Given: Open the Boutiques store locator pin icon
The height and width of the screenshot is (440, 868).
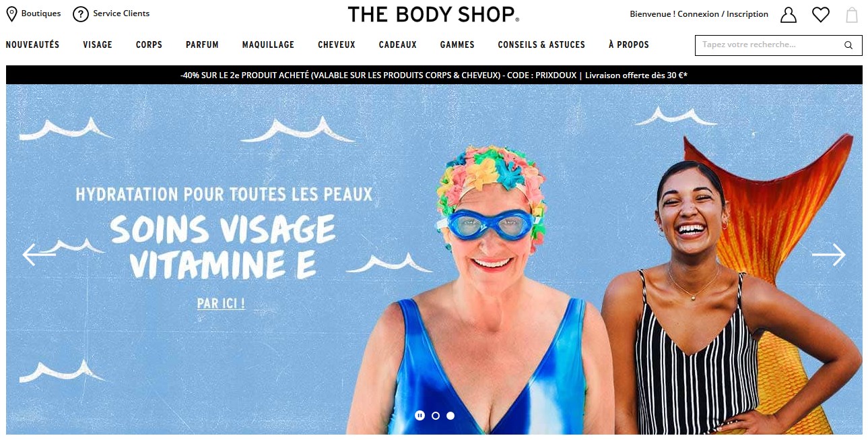Looking at the screenshot, I should (x=11, y=14).
